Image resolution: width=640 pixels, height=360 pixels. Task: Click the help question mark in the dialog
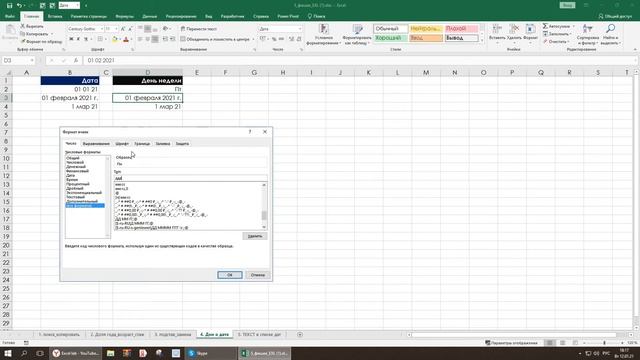tap(250, 132)
